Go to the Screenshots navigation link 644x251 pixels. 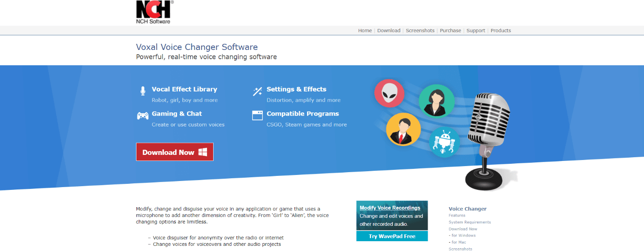coord(420,31)
